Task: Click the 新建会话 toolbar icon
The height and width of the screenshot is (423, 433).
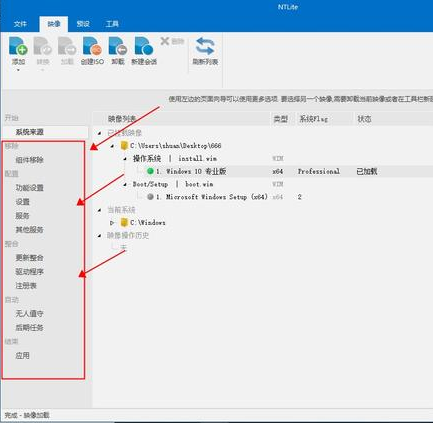Action: tap(144, 46)
